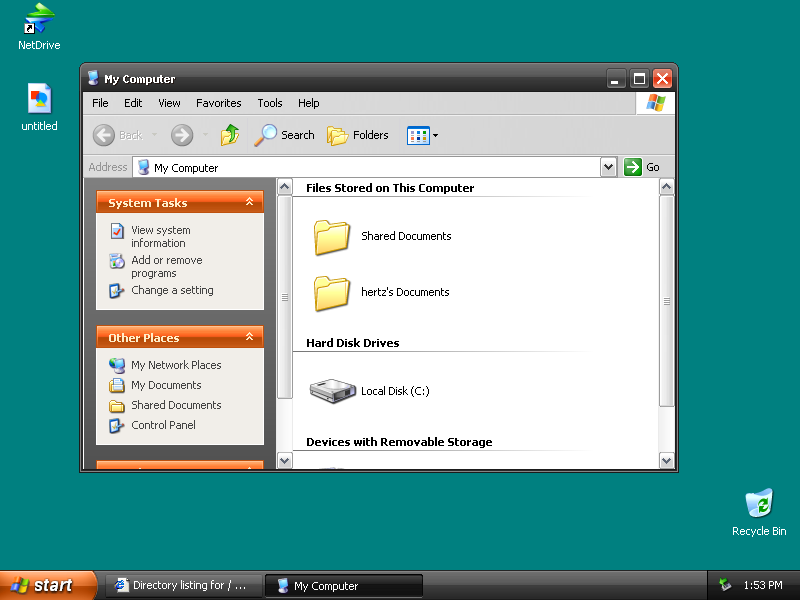
Task: Open the Tools menu
Action: click(x=270, y=103)
